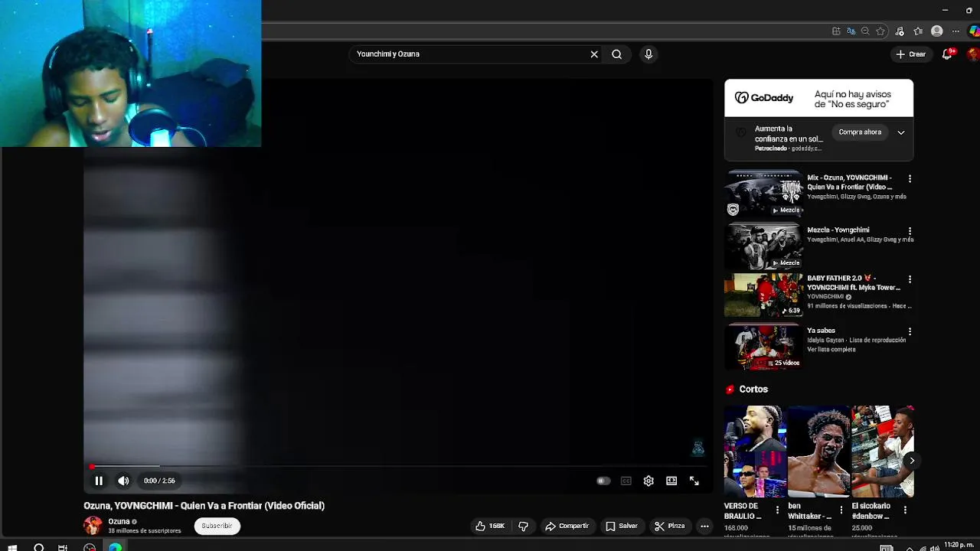Like the video with thumbs up
Image resolution: width=980 pixels, height=551 pixels.
[490, 526]
